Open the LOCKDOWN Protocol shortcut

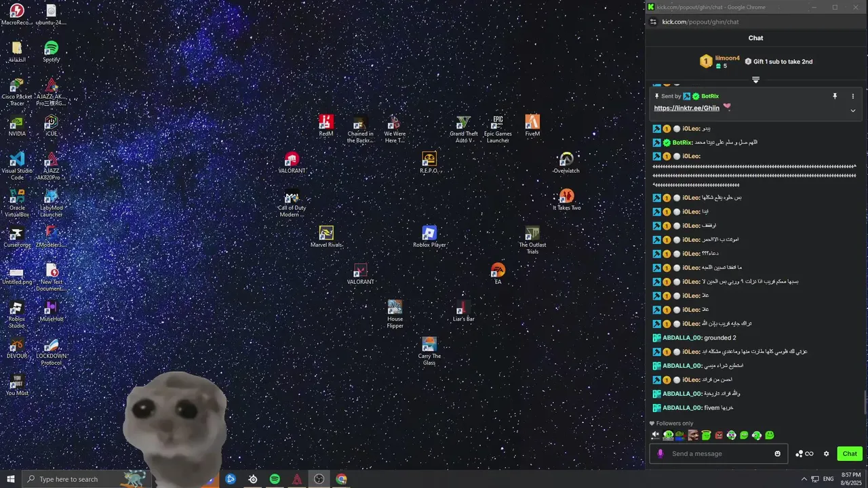click(x=51, y=351)
